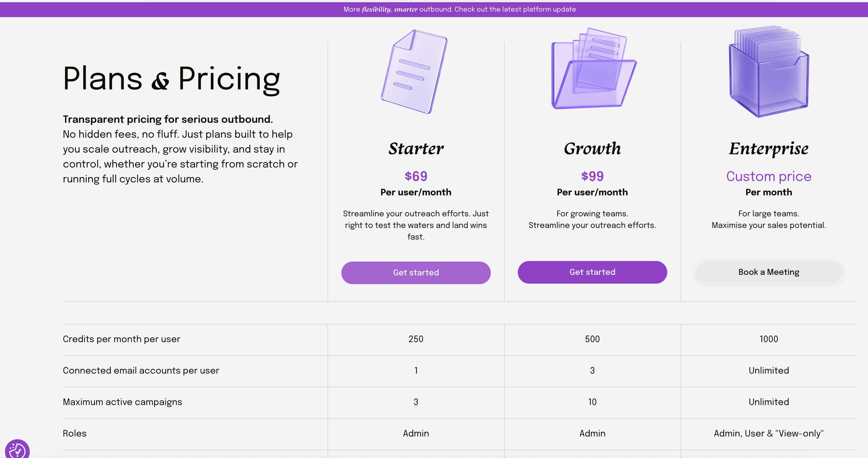Image resolution: width=868 pixels, height=458 pixels.
Task: Click Get started under Starter plan
Action: click(416, 273)
